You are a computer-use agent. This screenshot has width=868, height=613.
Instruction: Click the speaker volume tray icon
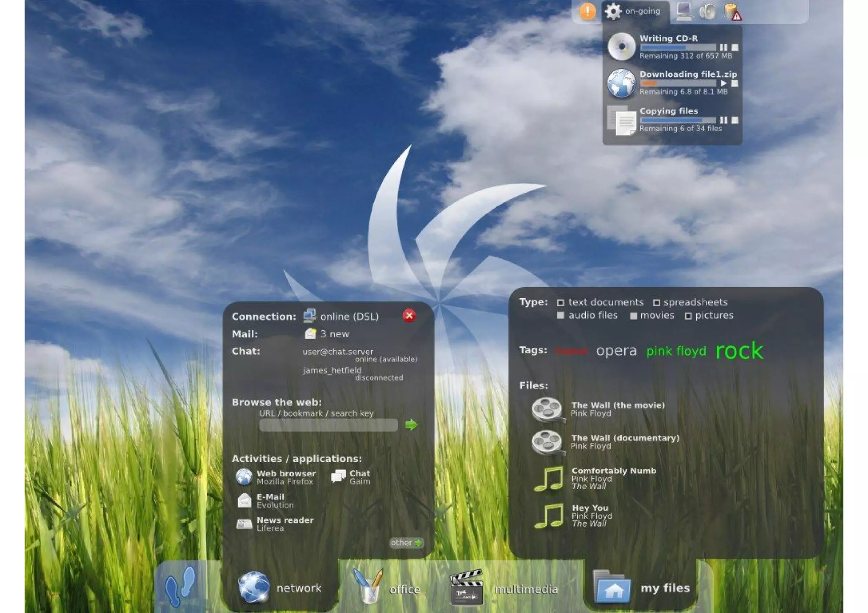(x=707, y=11)
